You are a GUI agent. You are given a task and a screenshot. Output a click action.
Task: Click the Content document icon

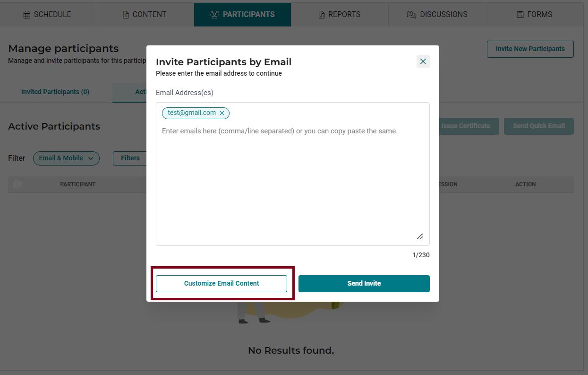click(126, 15)
